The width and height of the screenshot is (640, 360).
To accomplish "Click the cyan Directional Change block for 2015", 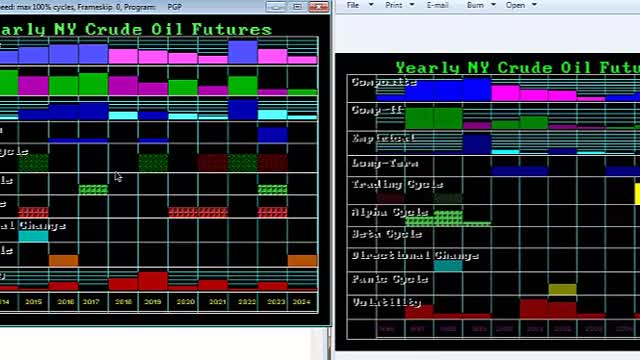I will (33, 236).
